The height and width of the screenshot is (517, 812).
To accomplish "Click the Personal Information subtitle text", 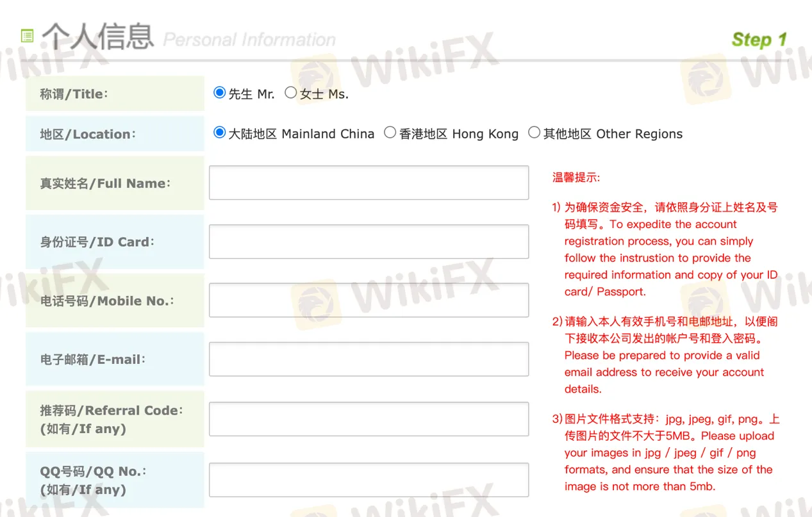I will pos(249,40).
